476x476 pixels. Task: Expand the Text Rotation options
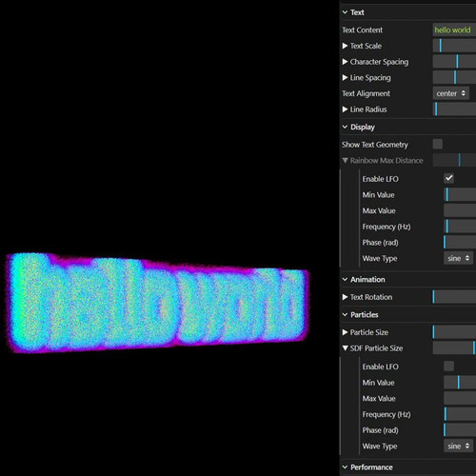(x=345, y=297)
